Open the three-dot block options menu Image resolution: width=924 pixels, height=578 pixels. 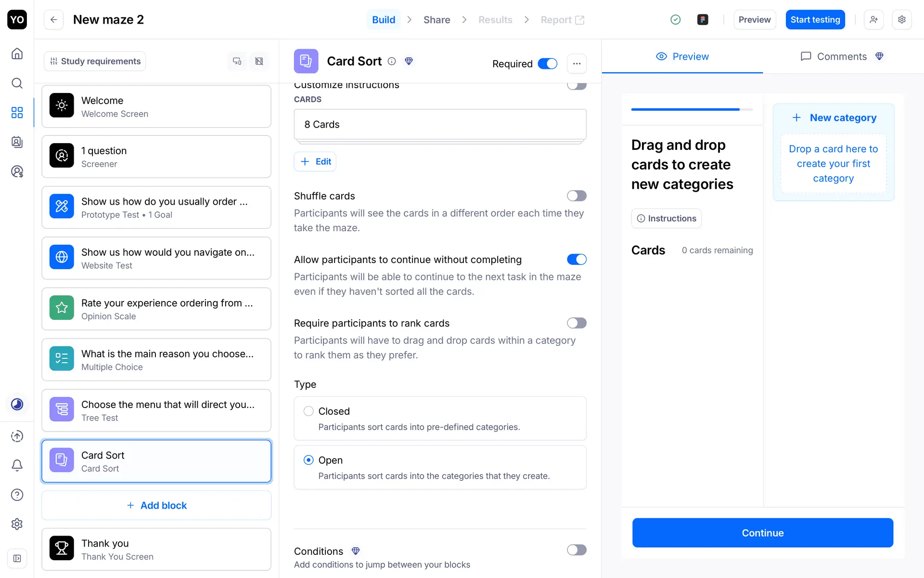point(577,64)
